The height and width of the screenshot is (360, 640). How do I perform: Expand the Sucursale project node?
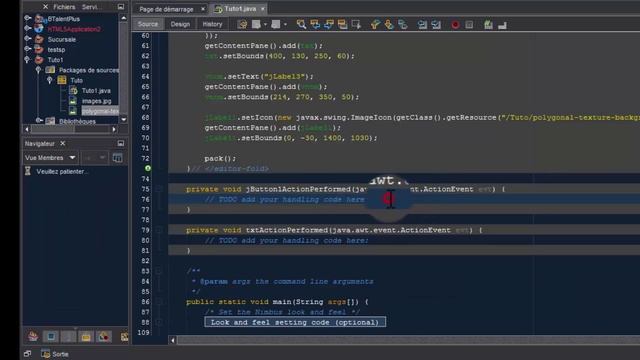coord(28,39)
